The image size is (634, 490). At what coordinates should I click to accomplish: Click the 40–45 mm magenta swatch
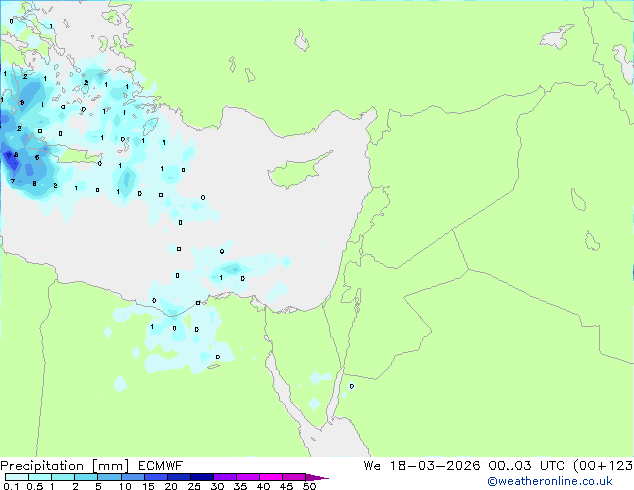point(271,477)
